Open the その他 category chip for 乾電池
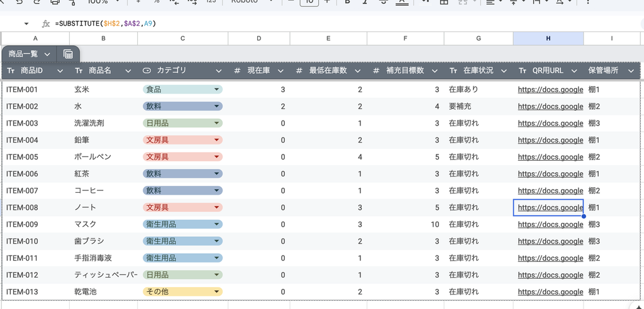 [x=183, y=292]
